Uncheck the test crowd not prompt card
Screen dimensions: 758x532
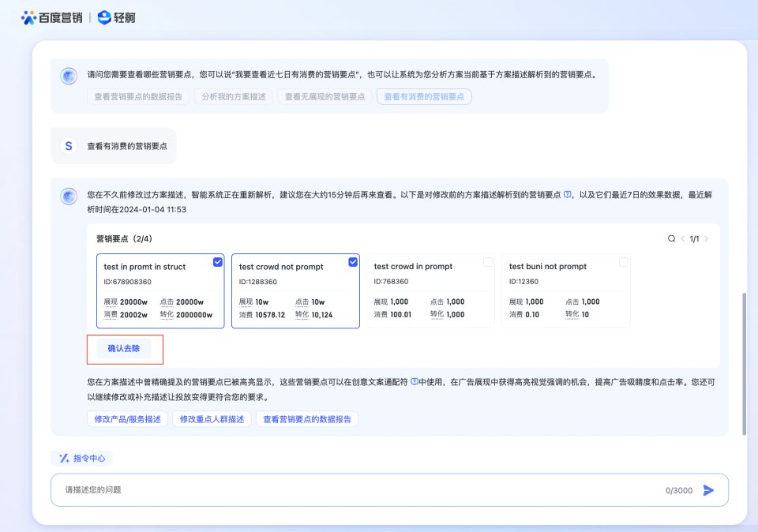point(353,261)
